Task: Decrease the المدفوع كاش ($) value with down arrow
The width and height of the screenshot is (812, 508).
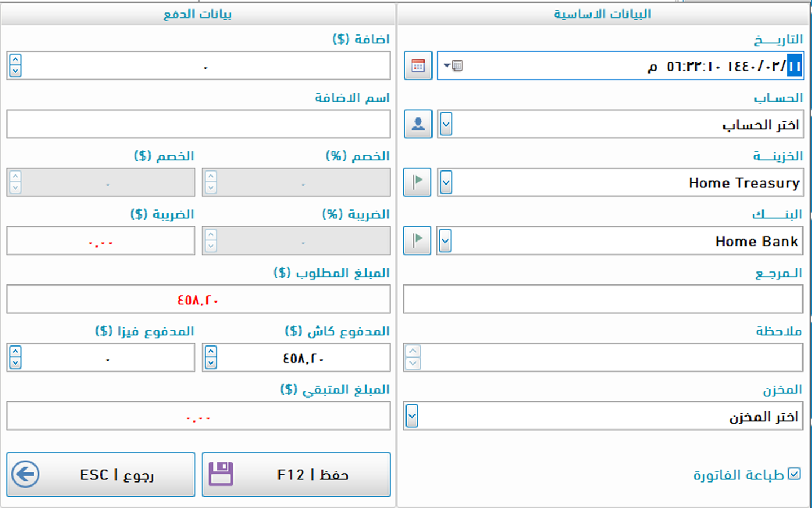Action: [211, 363]
